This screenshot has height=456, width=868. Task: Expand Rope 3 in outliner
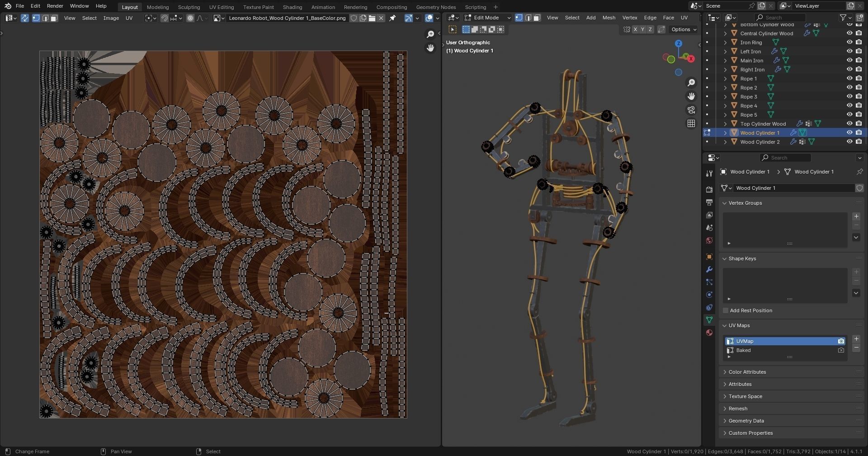pos(725,97)
